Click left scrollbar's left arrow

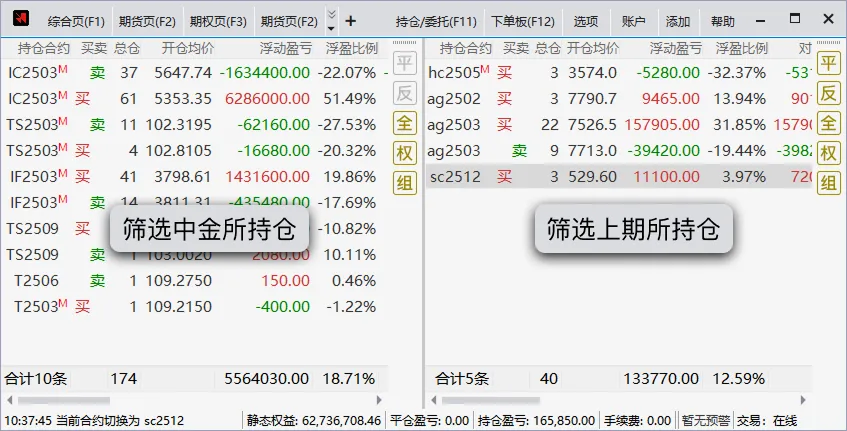click(x=9, y=400)
